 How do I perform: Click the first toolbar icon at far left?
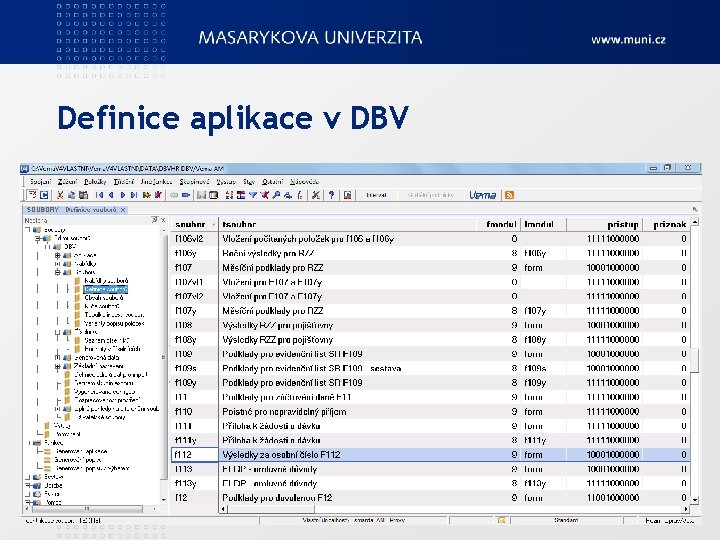[32, 195]
